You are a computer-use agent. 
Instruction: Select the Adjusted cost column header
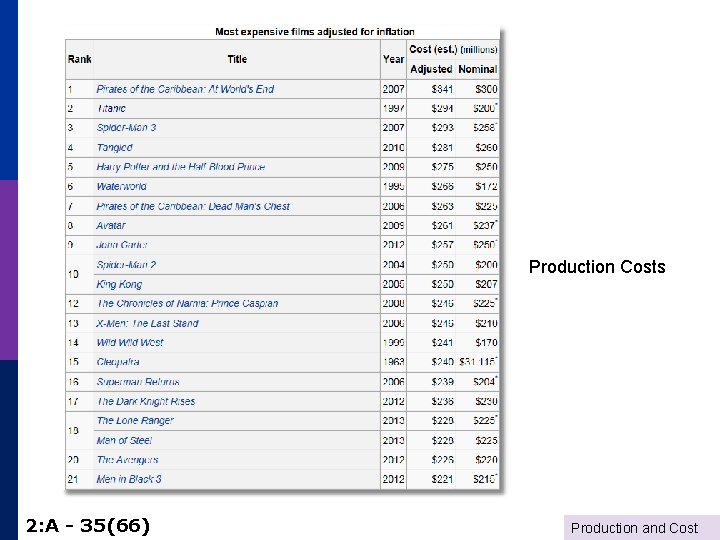tap(431, 70)
